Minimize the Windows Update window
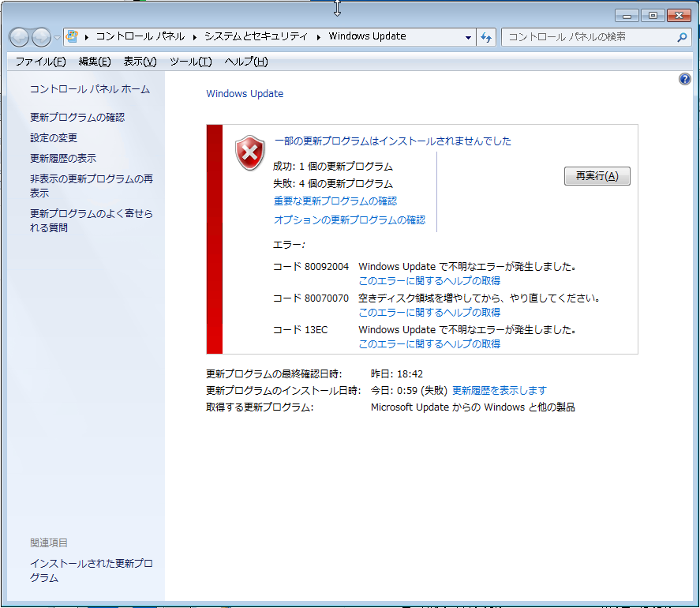The width and height of the screenshot is (700, 608). 627,16
